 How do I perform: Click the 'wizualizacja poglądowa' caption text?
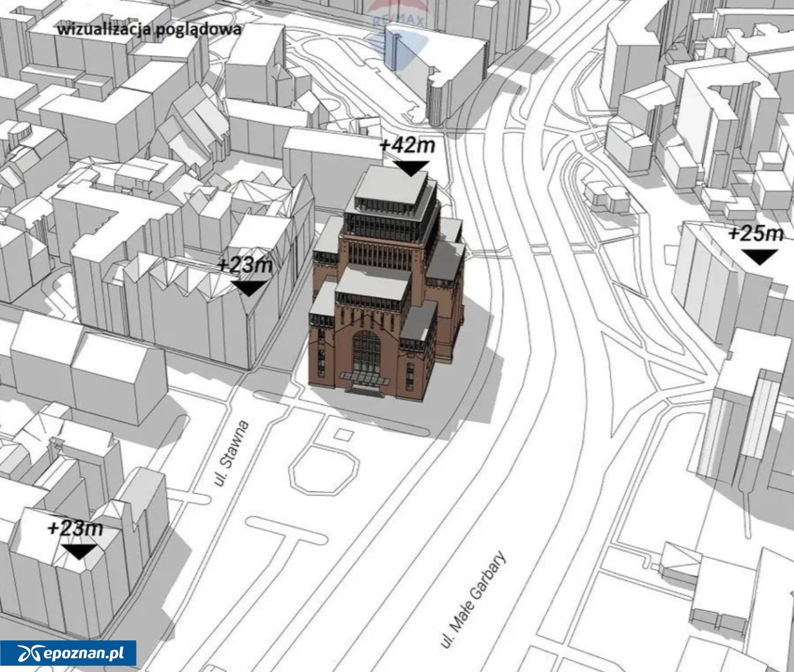(149, 29)
